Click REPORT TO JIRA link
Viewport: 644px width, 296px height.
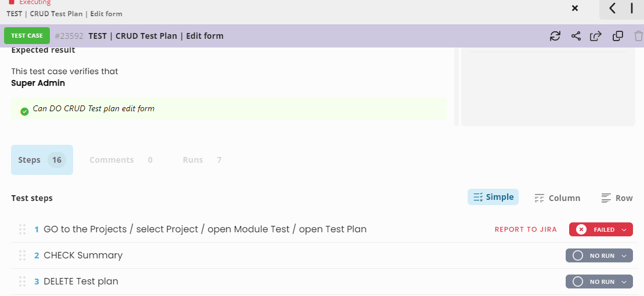526,229
